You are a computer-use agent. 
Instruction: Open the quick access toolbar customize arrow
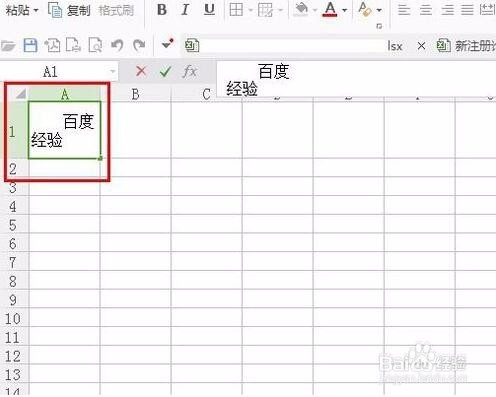point(167,44)
